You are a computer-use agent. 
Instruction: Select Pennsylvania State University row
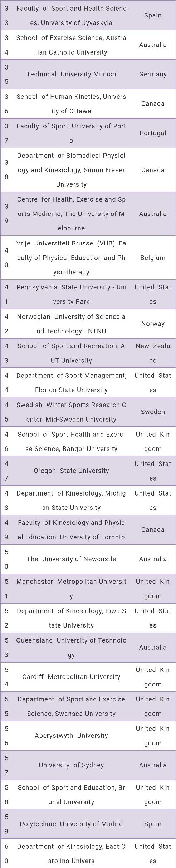pyautogui.click(x=88, y=294)
